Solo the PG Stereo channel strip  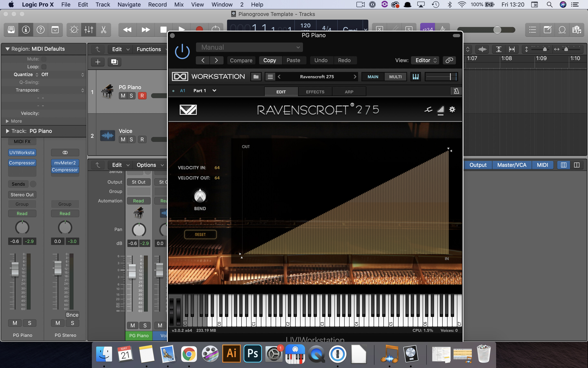pos(72,323)
